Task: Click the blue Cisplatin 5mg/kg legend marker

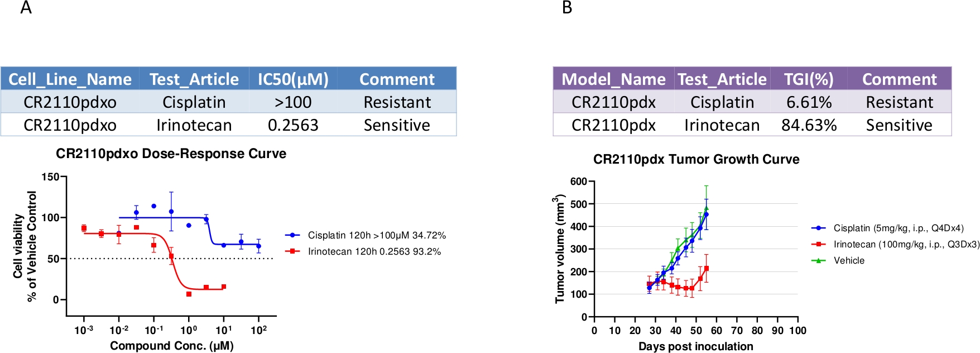Action: click(x=818, y=228)
